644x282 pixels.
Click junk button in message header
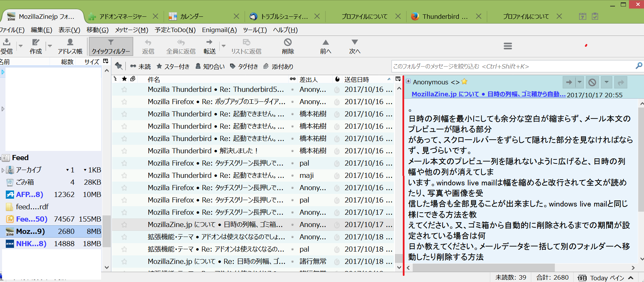point(592,82)
